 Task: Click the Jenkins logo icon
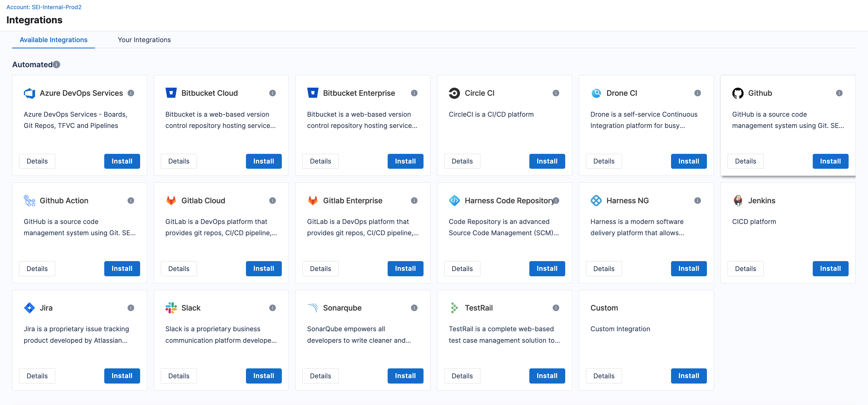(x=738, y=201)
